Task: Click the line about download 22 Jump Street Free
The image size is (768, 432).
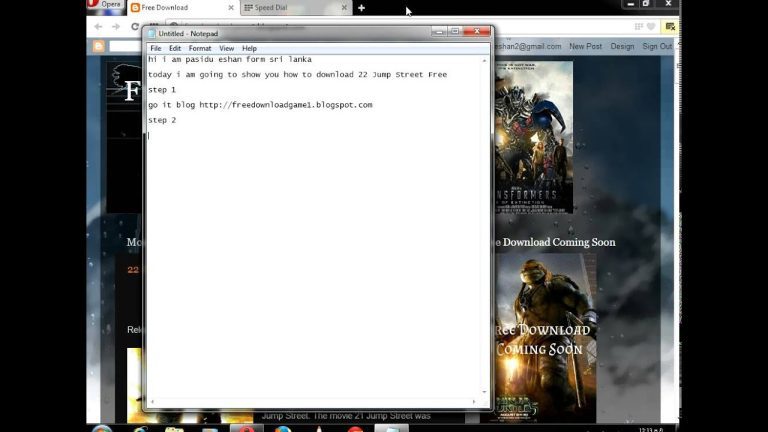Action: (297, 74)
